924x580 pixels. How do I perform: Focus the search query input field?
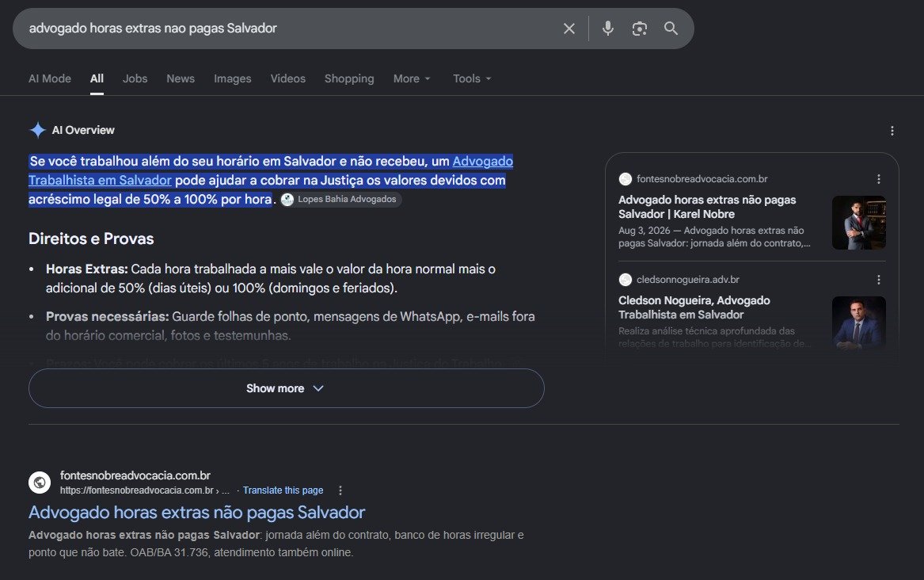point(289,29)
